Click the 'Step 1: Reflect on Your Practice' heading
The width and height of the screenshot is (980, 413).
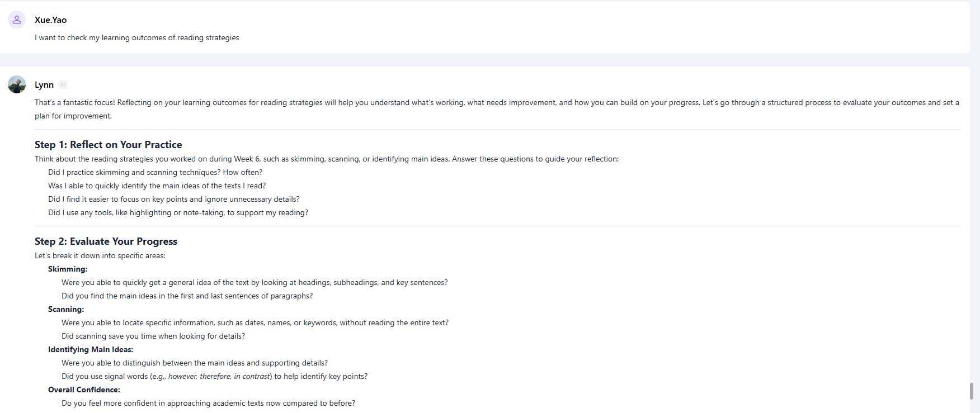click(x=108, y=145)
